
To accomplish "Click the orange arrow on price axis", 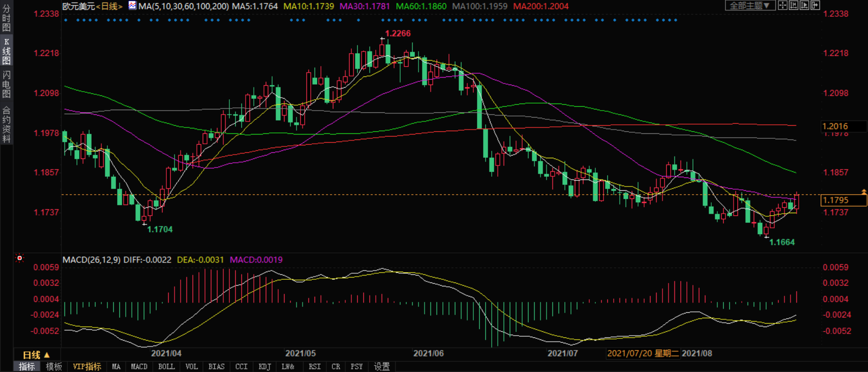I will pyautogui.click(x=864, y=192).
